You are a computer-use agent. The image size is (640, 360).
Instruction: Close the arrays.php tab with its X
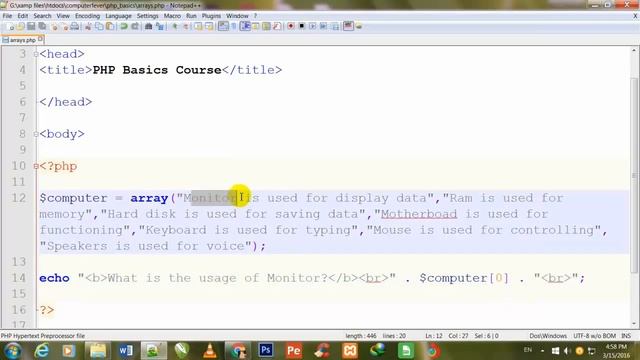(40, 39)
